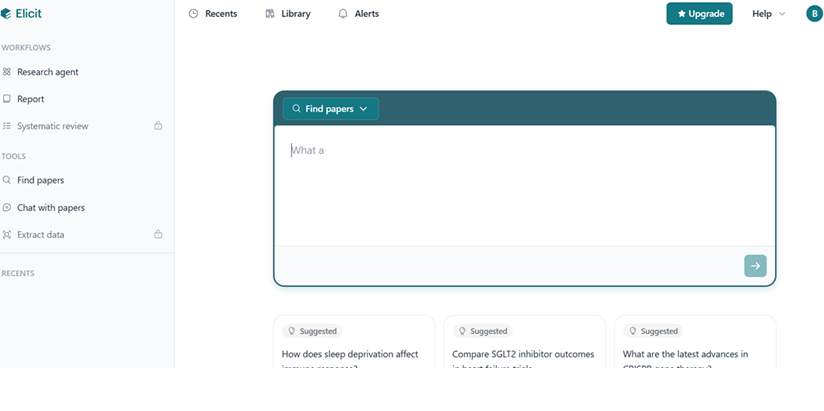The width and height of the screenshot is (824, 411).
Task: Click the Upgrade button
Action: tap(699, 14)
